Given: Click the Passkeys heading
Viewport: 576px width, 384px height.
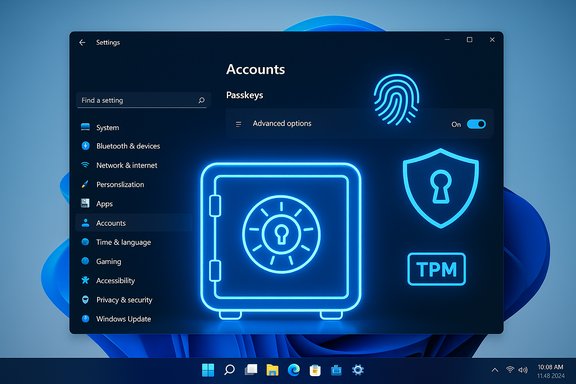Looking at the screenshot, I should coord(245,95).
